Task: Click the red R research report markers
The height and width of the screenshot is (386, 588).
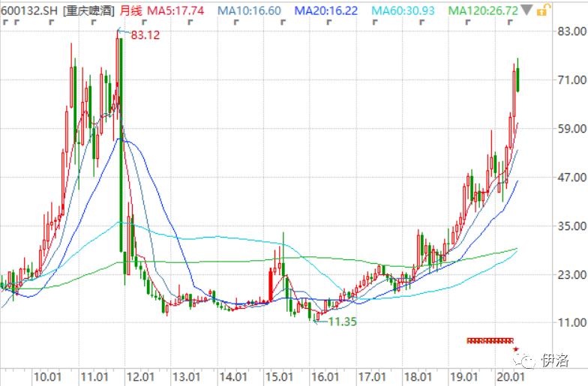Action: (x=488, y=340)
